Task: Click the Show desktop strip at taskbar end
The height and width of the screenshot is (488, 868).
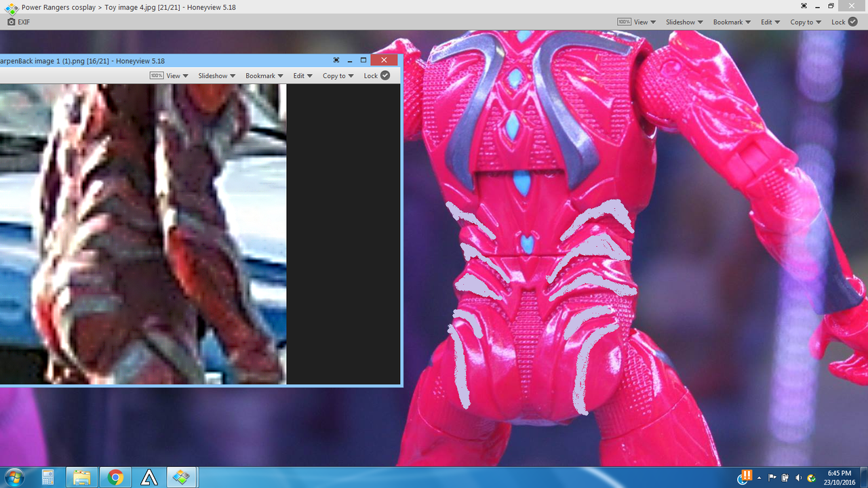Action: pyautogui.click(x=863, y=477)
